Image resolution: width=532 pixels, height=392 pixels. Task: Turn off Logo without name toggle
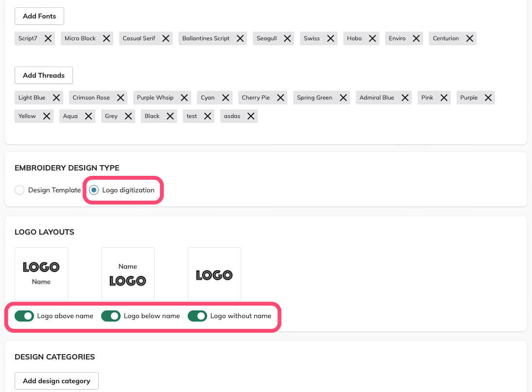(197, 316)
